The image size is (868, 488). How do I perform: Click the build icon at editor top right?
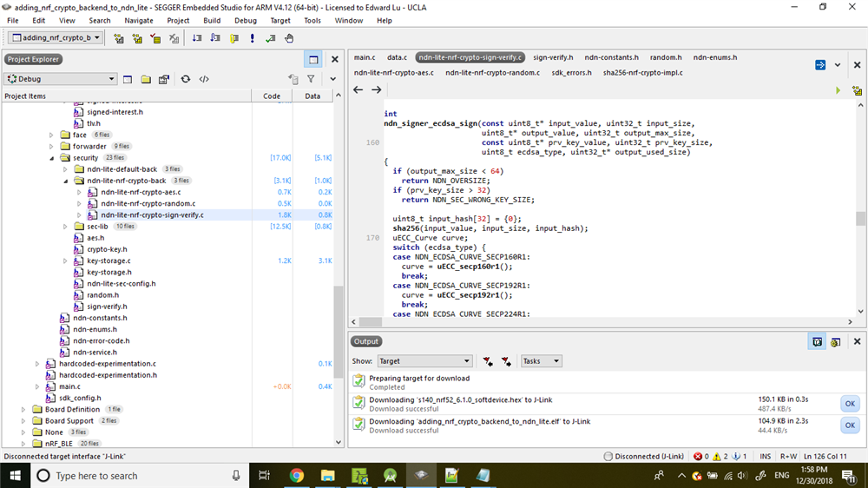click(x=857, y=90)
